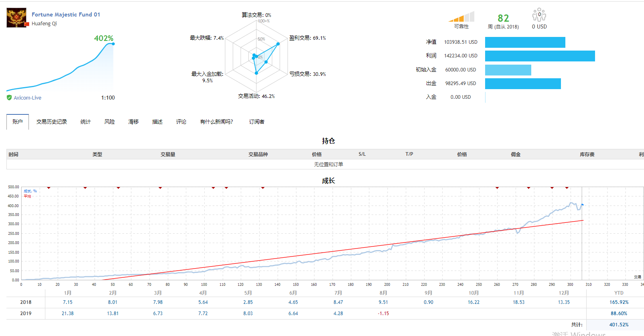The width and height of the screenshot is (644, 336).
Task: Click the 成长, % chart legend entry
Action: coord(30,191)
